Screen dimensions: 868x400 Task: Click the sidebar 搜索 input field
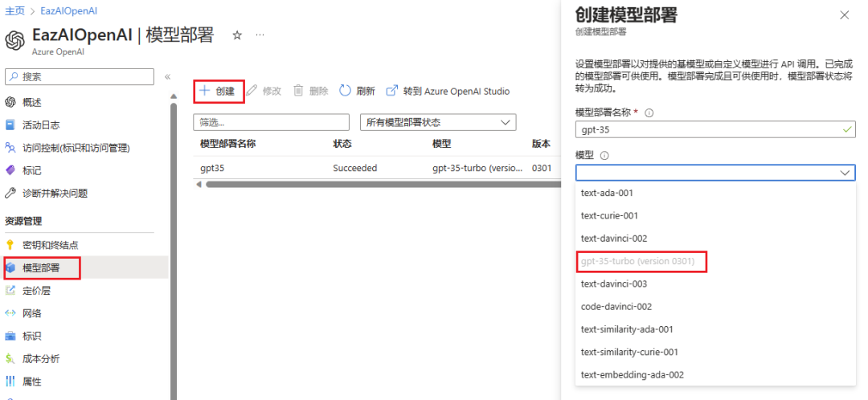click(79, 77)
